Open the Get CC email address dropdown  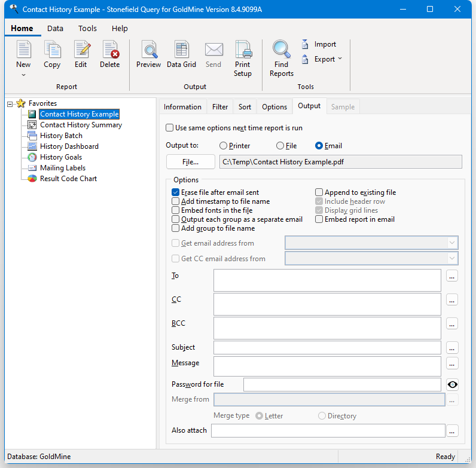pyautogui.click(x=451, y=258)
